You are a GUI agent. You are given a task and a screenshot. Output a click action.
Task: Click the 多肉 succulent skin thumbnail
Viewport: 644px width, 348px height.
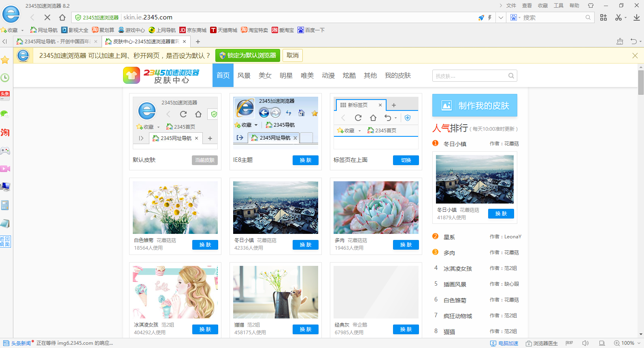pyautogui.click(x=376, y=208)
